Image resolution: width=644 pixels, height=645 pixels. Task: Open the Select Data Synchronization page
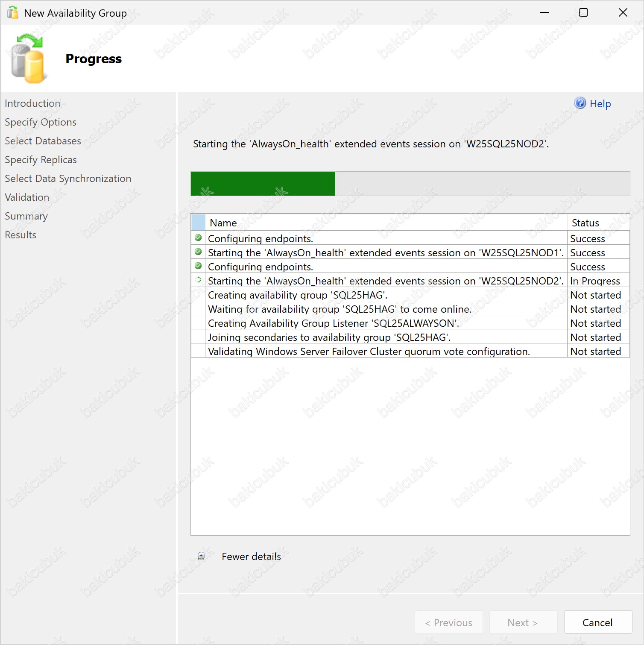click(x=68, y=179)
